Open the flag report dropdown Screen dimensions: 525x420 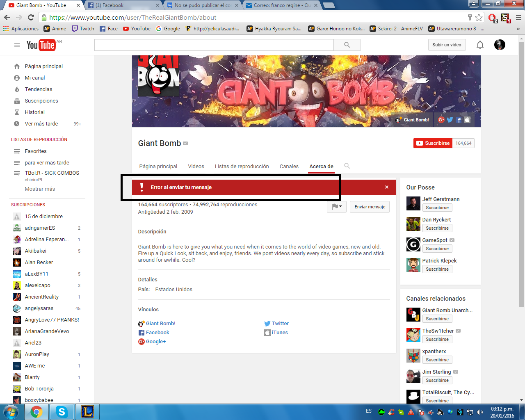click(337, 207)
